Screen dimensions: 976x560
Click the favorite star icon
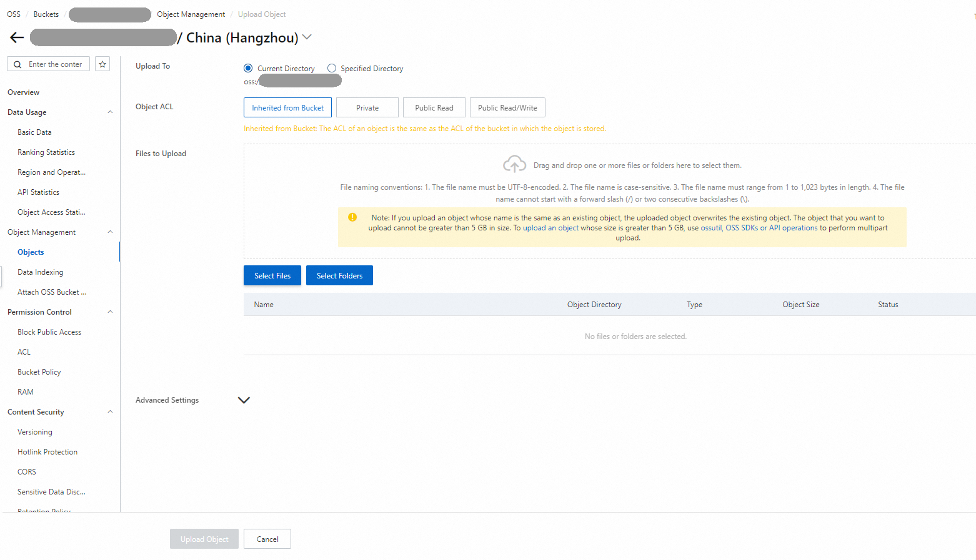[x=102, y=64]
